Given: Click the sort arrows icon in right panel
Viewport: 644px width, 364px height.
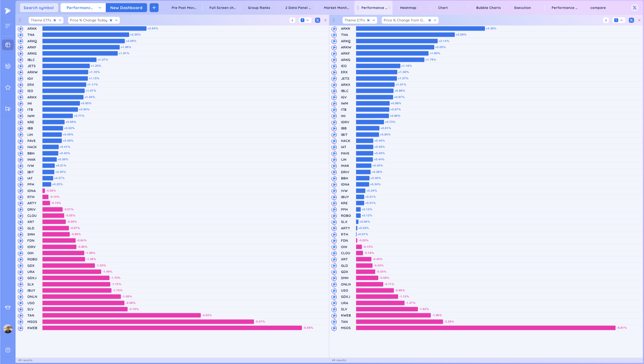Looking at the screenshot, I should tap(606, 20).
